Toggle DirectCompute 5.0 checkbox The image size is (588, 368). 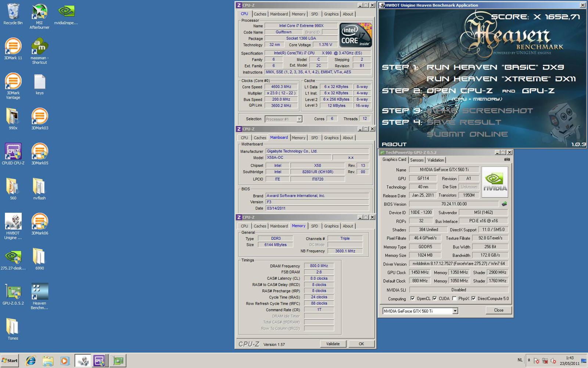[473, 298]
